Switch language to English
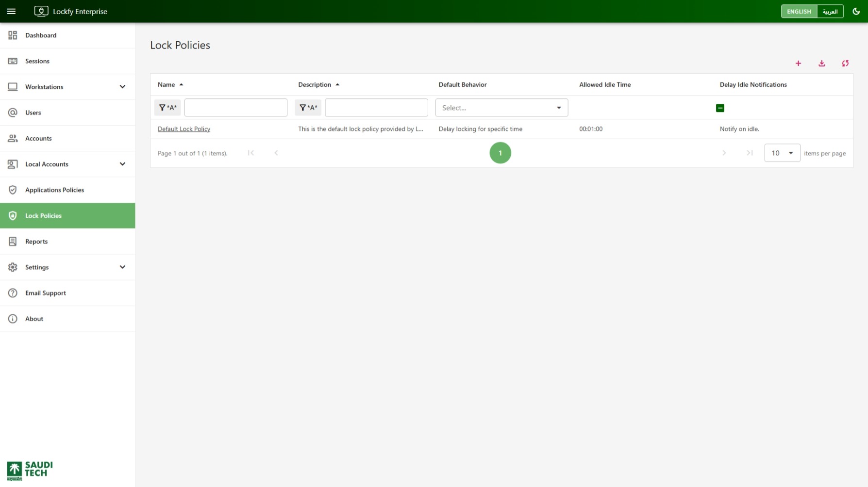This screenshot has height=487, width=868. [799, 11]
